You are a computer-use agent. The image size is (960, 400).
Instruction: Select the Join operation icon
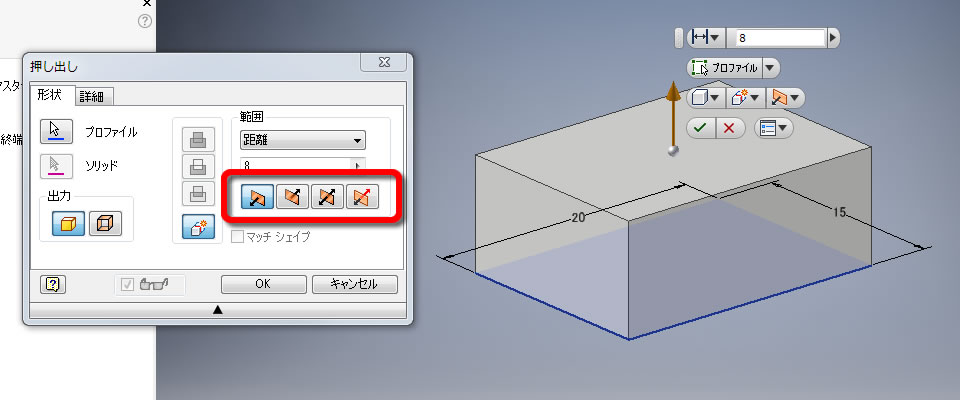point(198,140)
